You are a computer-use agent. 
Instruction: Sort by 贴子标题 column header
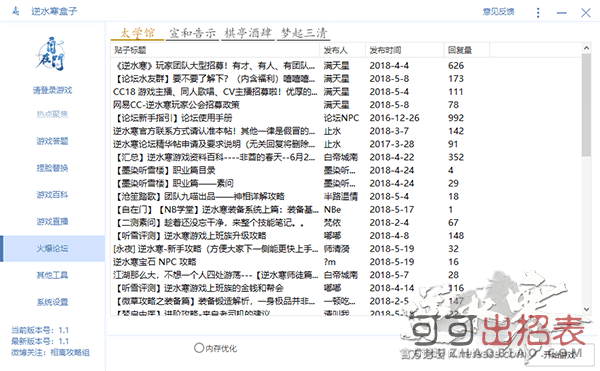point(215,50)
